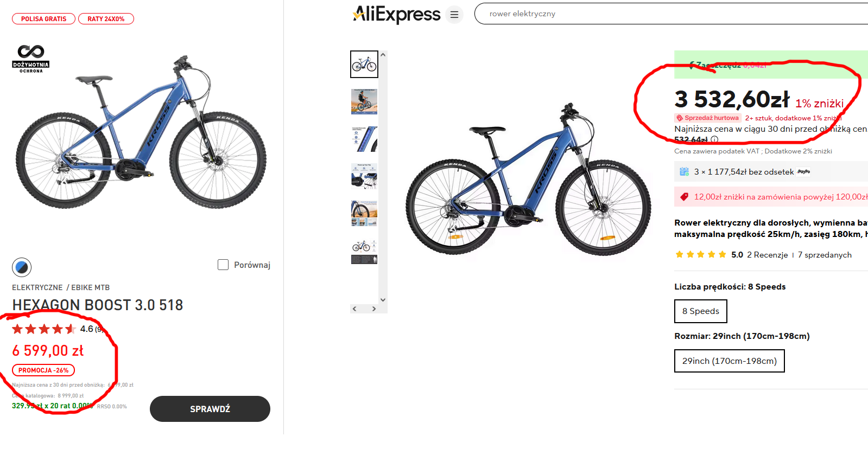Click the AliExpress logo
Viewport: 868px width, 449px height.
click(x=397, y=15)
